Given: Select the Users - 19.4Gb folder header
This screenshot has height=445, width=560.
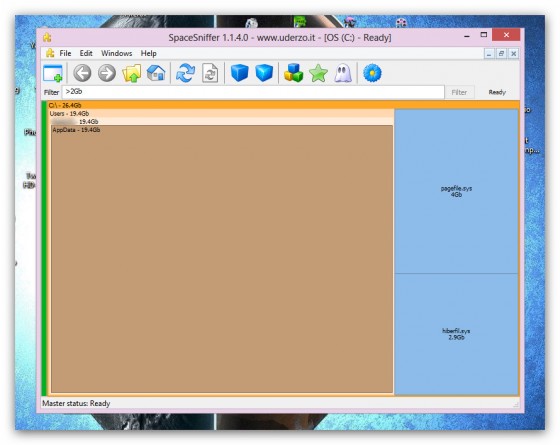Looking at the screenshot, I should (x=221, y=114).
